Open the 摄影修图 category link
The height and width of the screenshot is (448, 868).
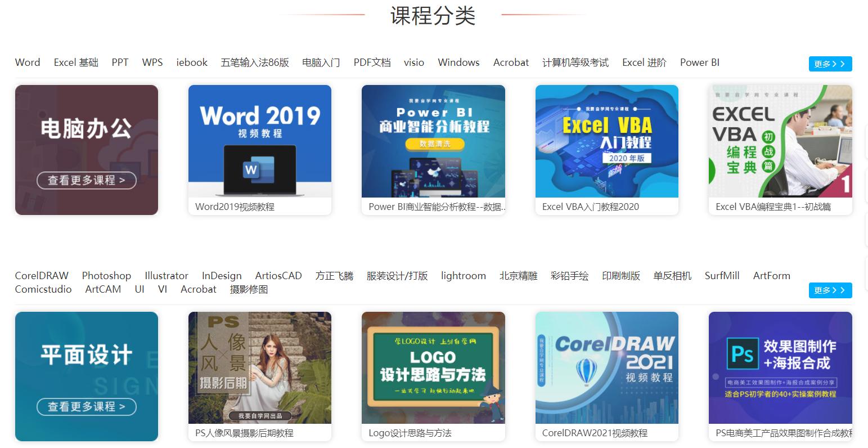[248, 289]
